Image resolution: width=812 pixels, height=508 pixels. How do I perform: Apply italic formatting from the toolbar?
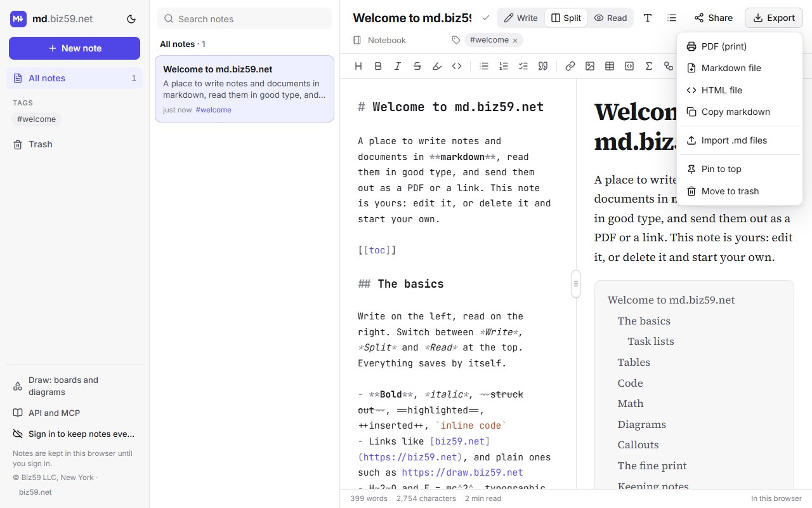[x=398, y=66]
